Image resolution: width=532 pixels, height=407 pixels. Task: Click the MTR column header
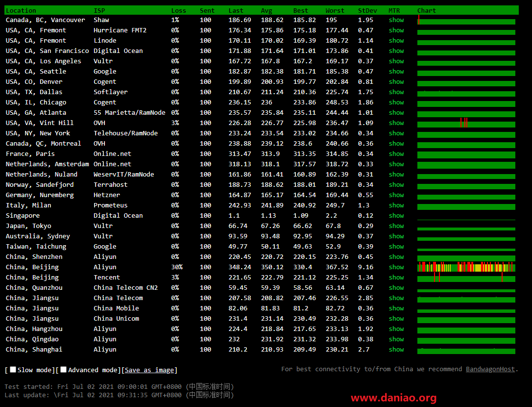394,10
